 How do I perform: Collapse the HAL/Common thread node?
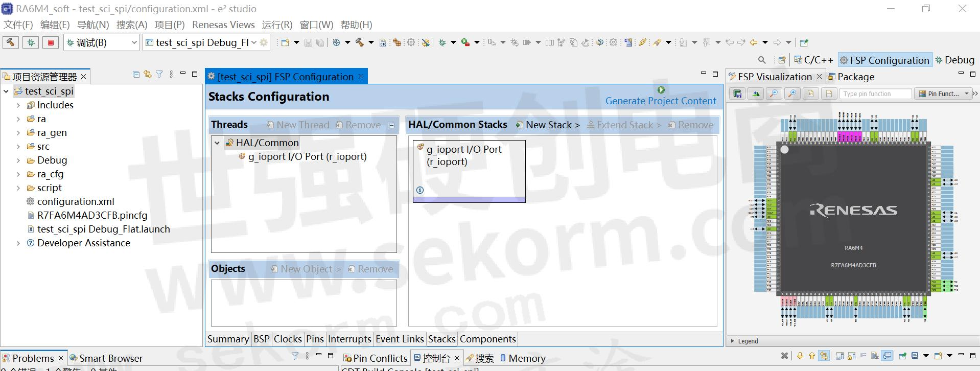[x=217, y=143]
